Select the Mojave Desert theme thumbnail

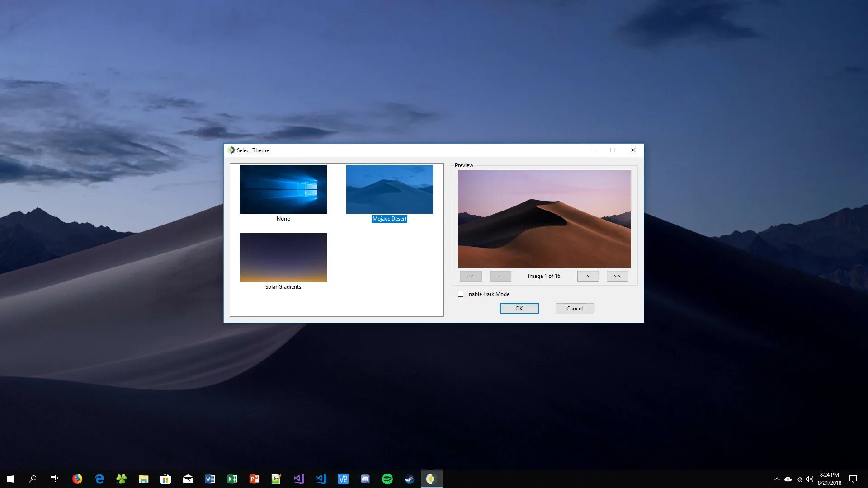389,189
